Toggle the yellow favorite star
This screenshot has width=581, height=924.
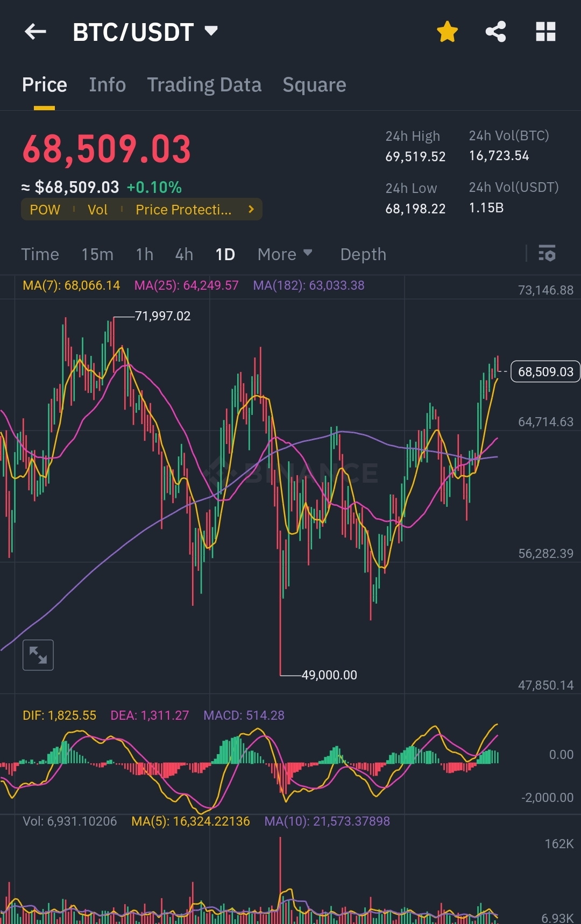click(x=447, y=32)
